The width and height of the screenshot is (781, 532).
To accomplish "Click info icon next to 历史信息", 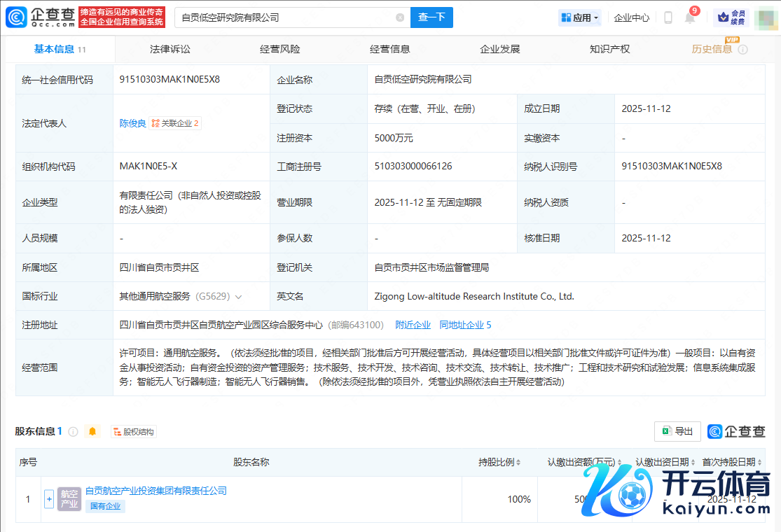I will coord(743,50).
